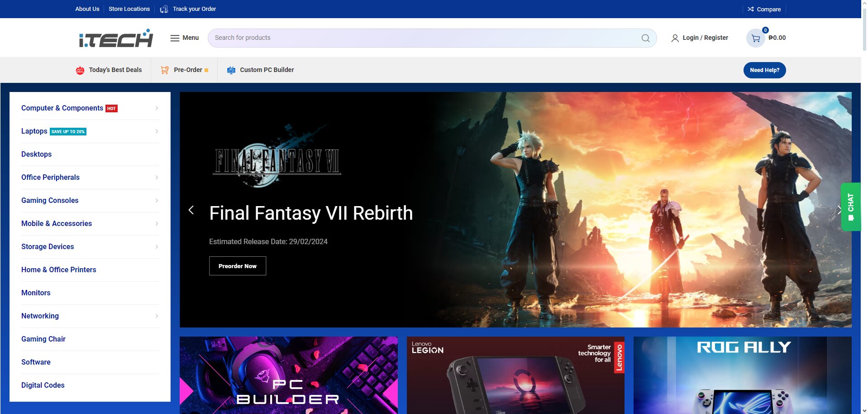Click the Custom PC Builder link
This screenshot has width=868, height=414.
click(x=267, y=70)
